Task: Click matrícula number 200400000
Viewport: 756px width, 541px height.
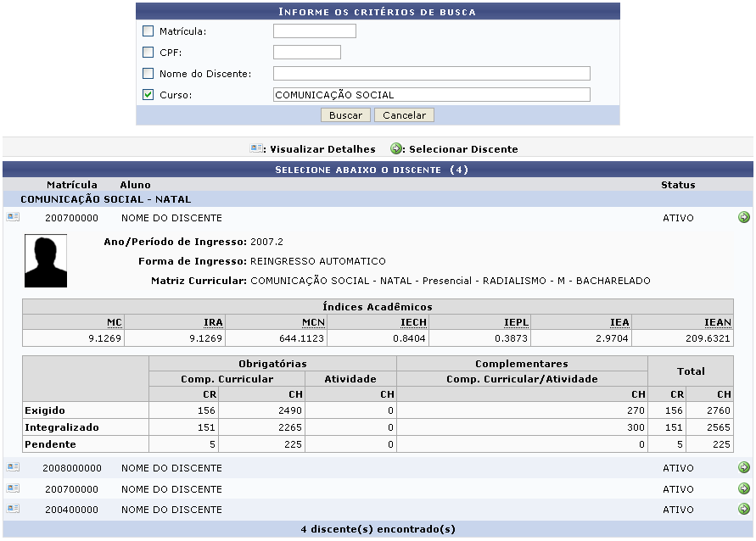Action: click(x=72, y=510)
